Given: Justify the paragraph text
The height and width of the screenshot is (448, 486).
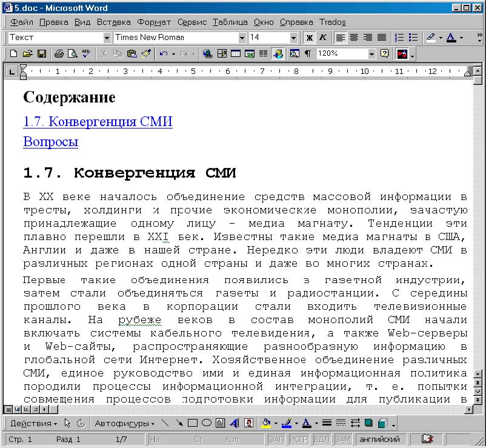Looking at the screenshot, I should (382, 38).
